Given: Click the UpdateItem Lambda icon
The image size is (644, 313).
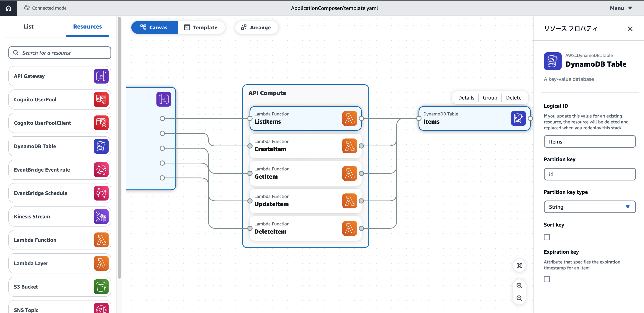Looking at the screenshot, I should point(349,201).
